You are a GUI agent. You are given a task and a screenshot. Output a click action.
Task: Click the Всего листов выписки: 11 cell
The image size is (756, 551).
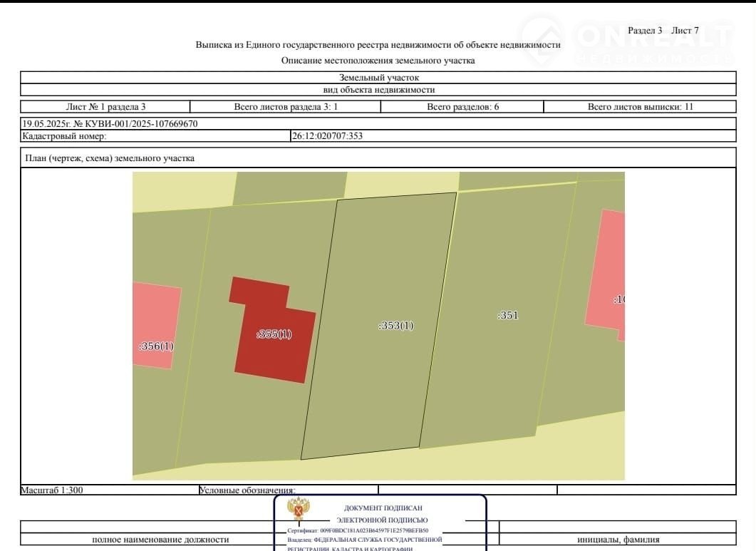640,107
